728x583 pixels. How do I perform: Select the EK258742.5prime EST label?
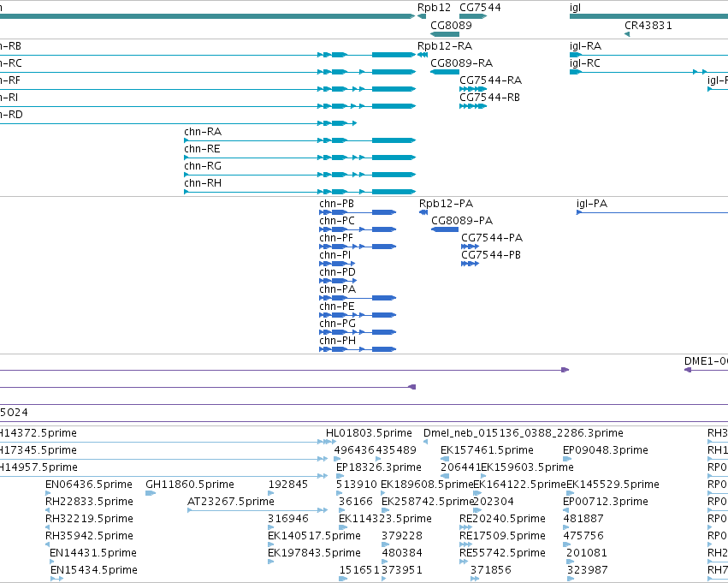[428, 502]
